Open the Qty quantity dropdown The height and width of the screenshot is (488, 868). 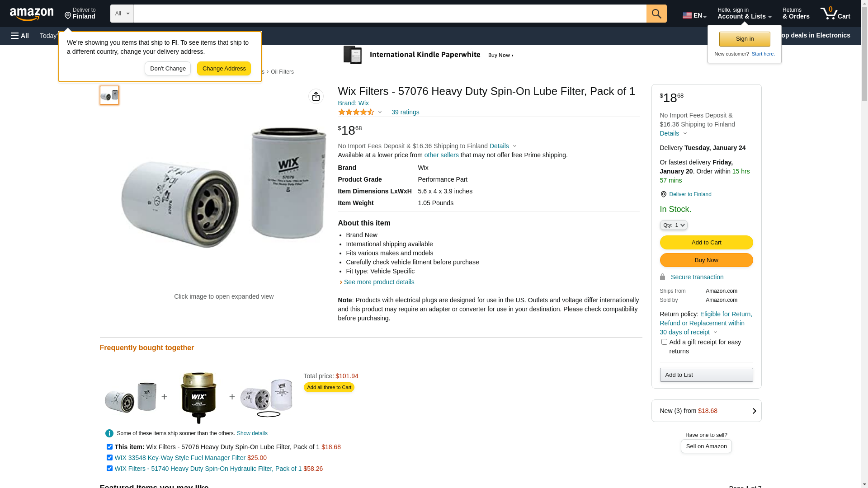[674, 225]
